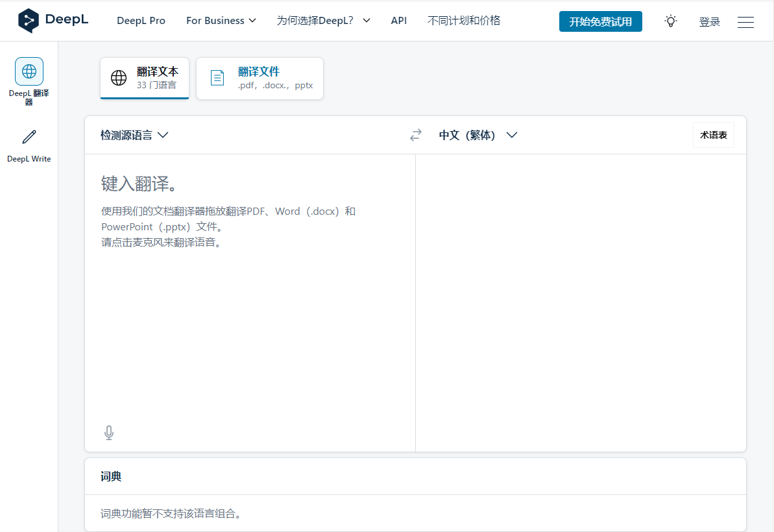Switch to the 翻译文件 tab
The image size is (774, 532).
click(x=260, y=78)
